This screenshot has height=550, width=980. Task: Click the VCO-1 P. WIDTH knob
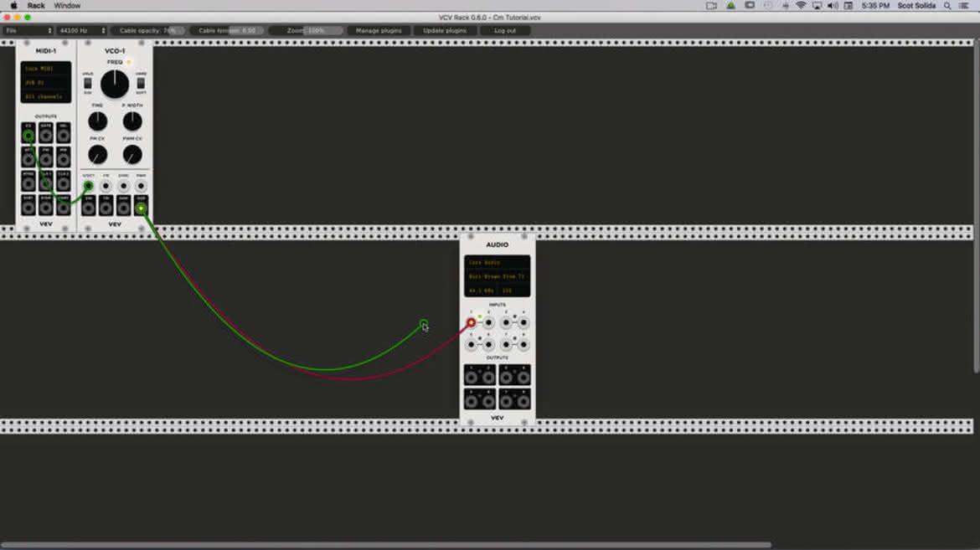tap(132, 121)
